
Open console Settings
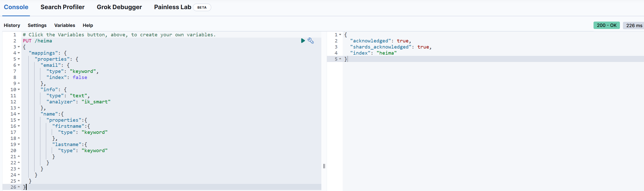pyautogui.click(x=37, y=25)
